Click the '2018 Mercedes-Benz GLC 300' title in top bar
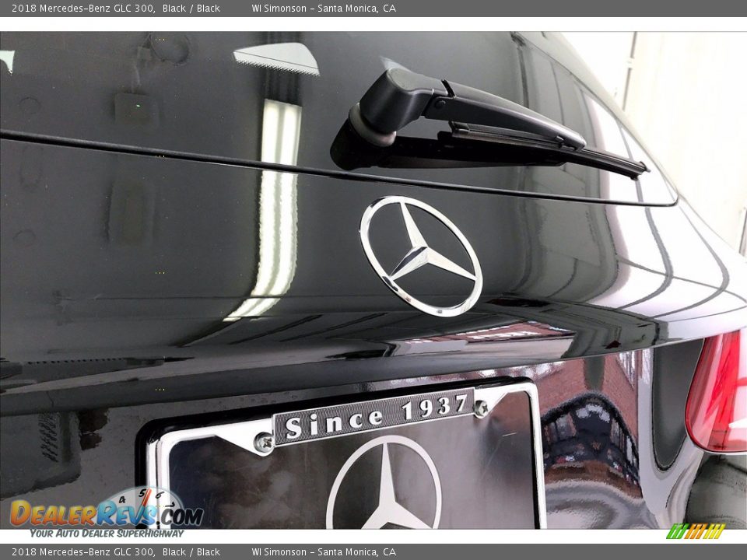Screen dimensions: 747x560 tap(83, 8)
